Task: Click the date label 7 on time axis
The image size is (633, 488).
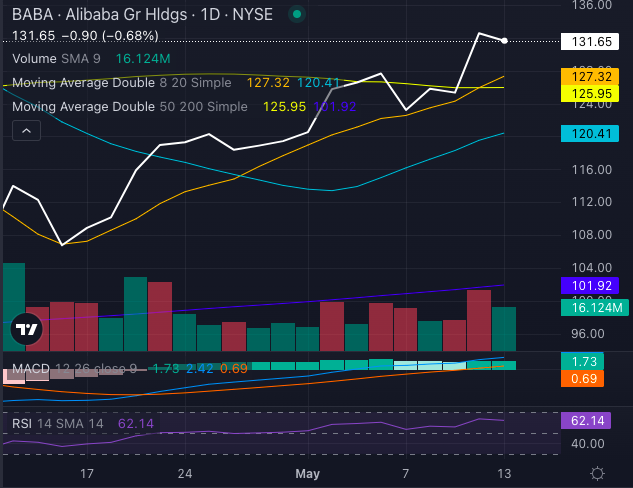Action: click(406, 473)
